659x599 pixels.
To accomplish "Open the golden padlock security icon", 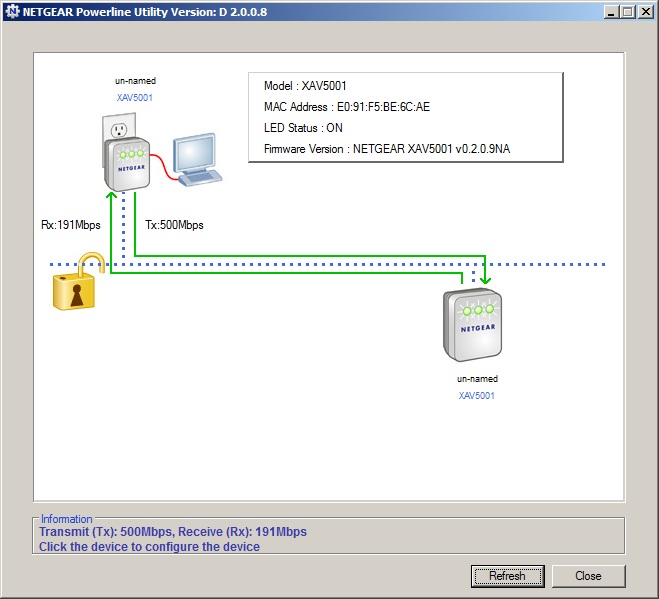I will click(79, 282).
